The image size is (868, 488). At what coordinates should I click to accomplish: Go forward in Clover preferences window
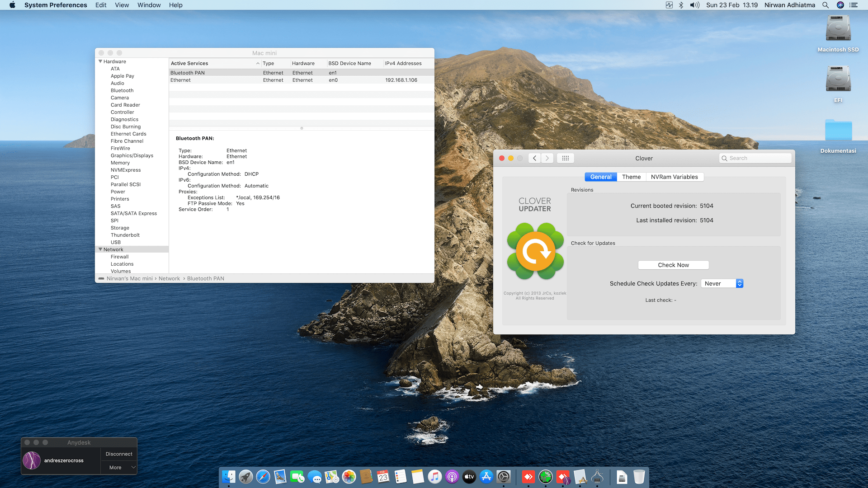pos(547,158)
